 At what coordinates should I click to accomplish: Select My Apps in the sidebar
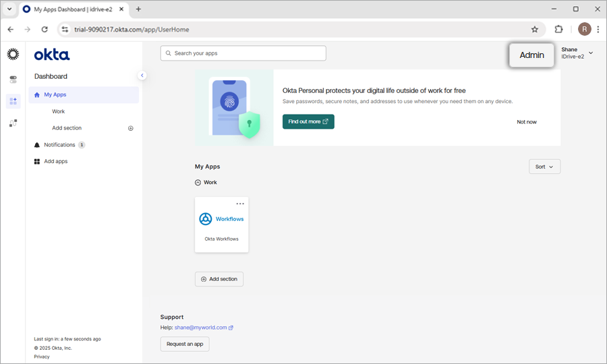55,95
